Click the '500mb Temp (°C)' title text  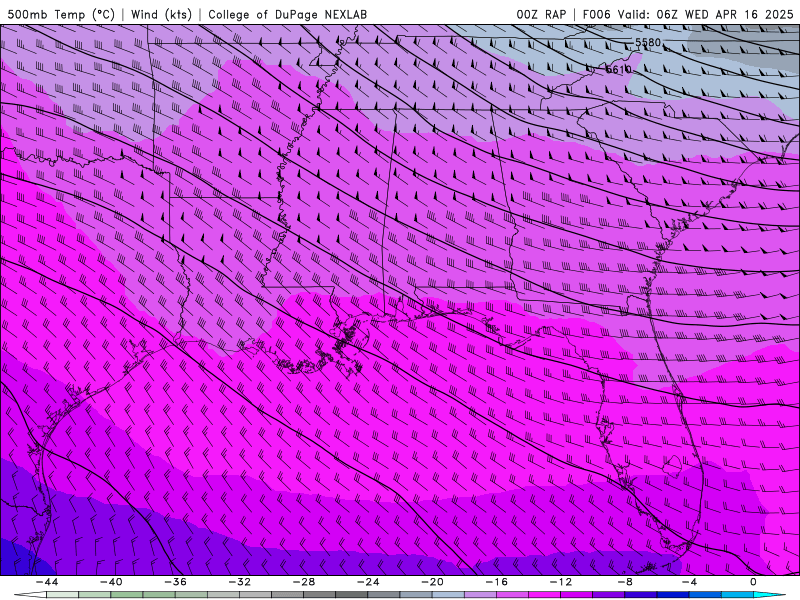(61, 14)
